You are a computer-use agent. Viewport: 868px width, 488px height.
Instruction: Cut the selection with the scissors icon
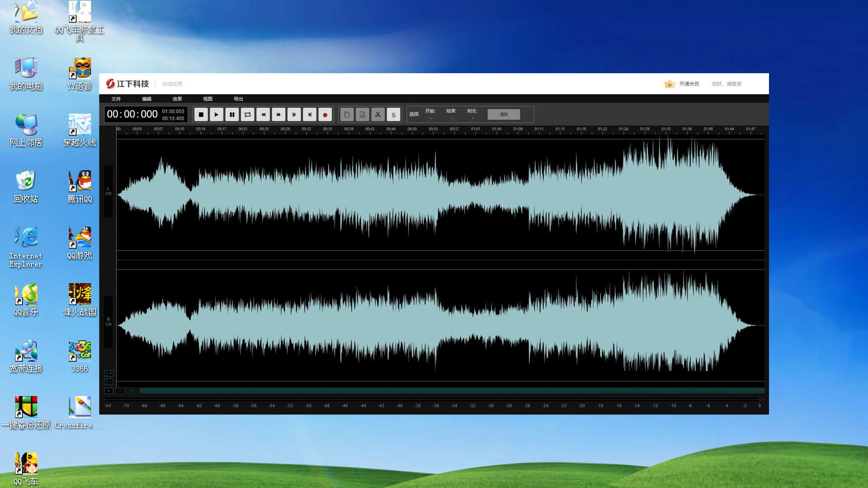coord(378,115)
